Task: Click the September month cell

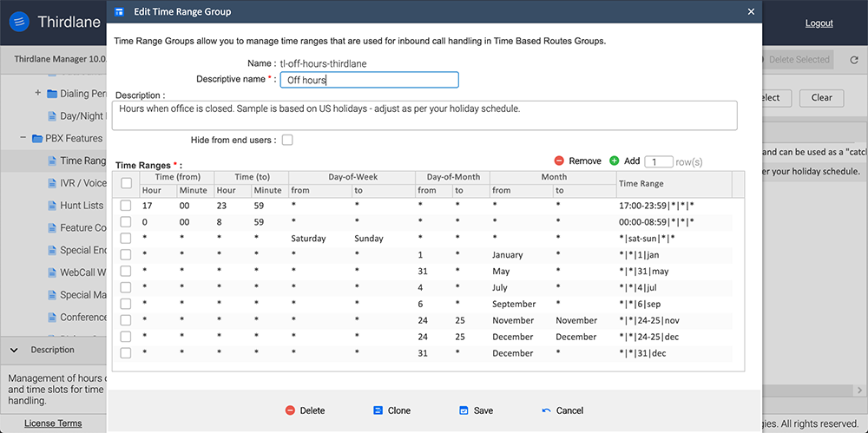Action: click(x=514, y=304)
